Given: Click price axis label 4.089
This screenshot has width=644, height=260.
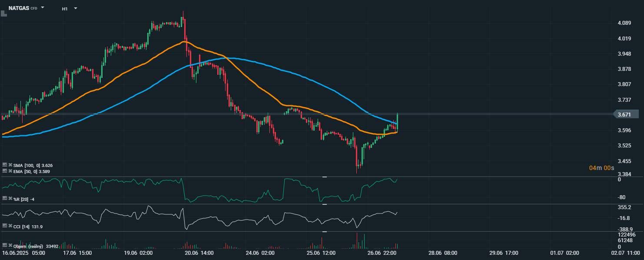Looking at the screenshot, I should tap(624, 23).
